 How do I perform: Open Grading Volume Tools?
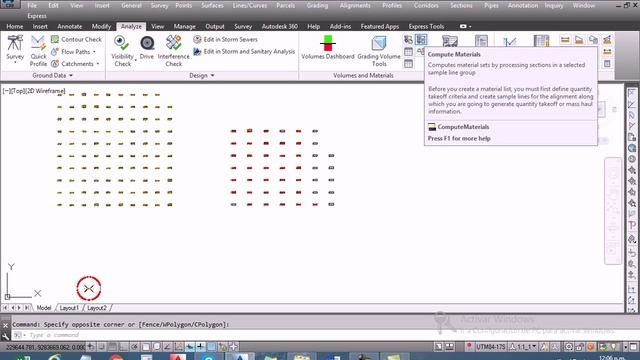[x=379, y=51]
